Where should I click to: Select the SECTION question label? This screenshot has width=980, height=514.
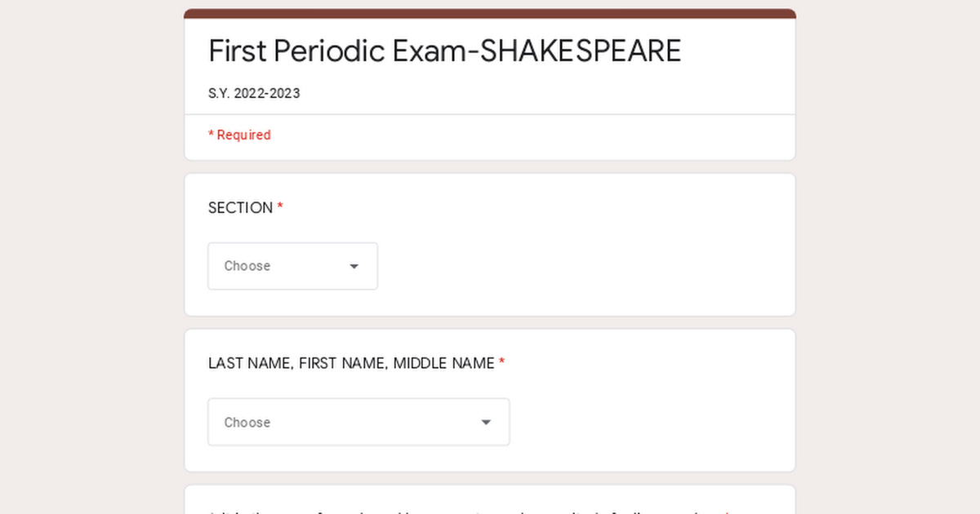241,207
